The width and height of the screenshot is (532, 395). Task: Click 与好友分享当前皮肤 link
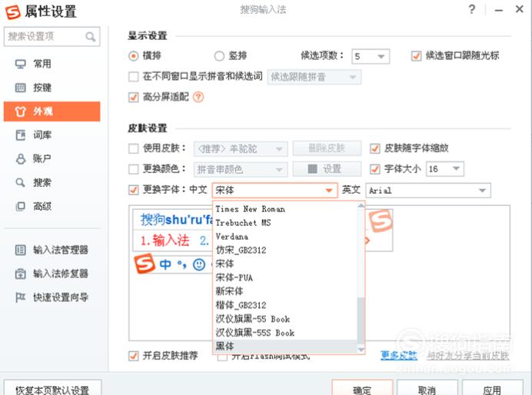point(468,355)
